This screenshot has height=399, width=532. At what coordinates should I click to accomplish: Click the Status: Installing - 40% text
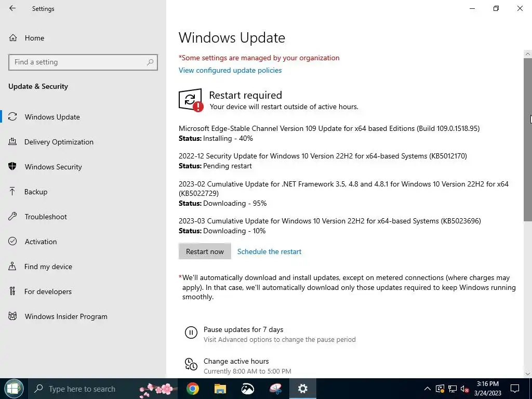[216, 138]
